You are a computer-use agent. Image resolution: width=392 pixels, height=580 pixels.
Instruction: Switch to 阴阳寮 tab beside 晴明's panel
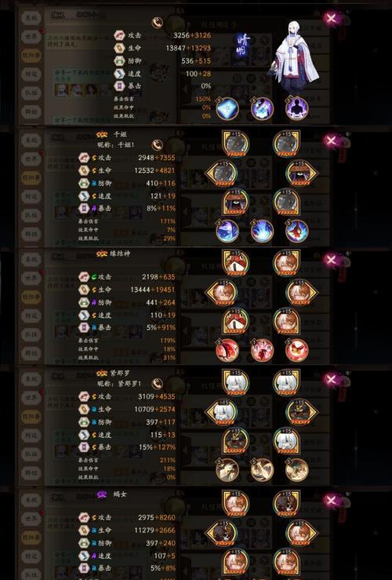pyautogui.click(x=31, y=56)
